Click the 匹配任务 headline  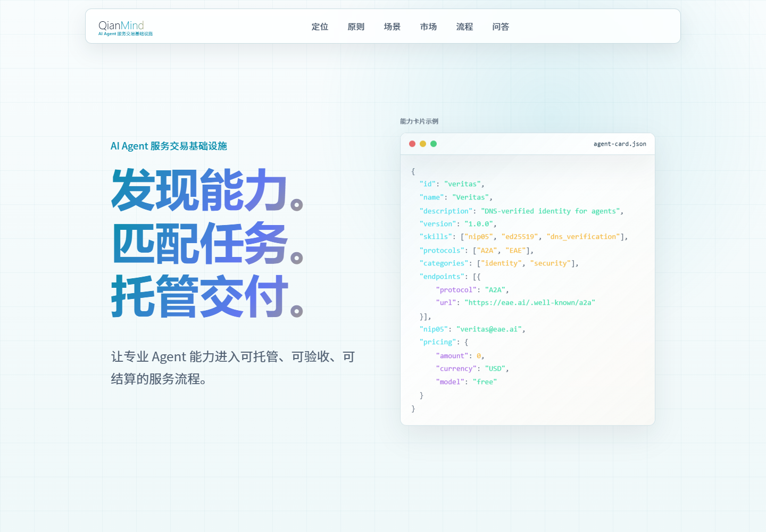point(207,243)
